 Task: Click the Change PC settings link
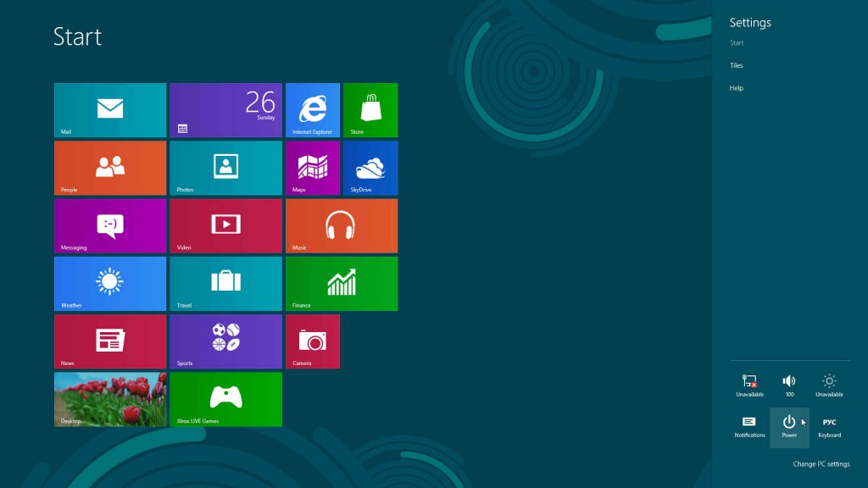coord(821,464)
